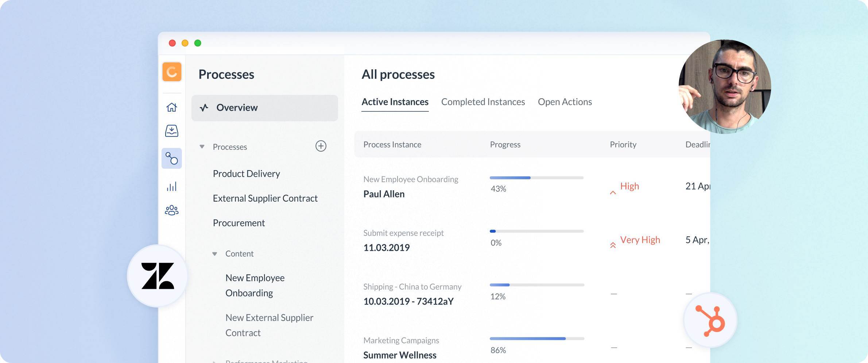Click the red close window button
The image size is (868, 363).
coord(172,43)
